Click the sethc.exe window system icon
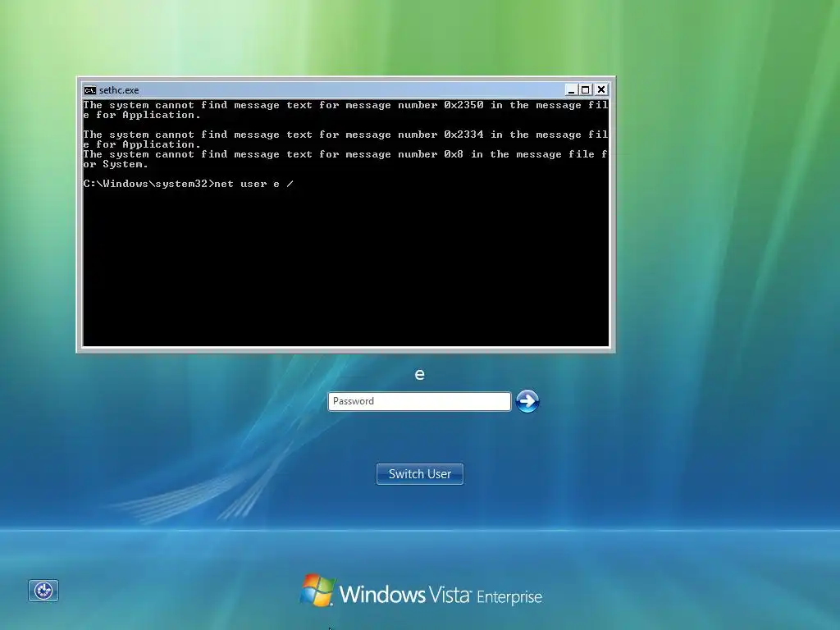This screenshot has width=840, height=630. coord(90,90)
